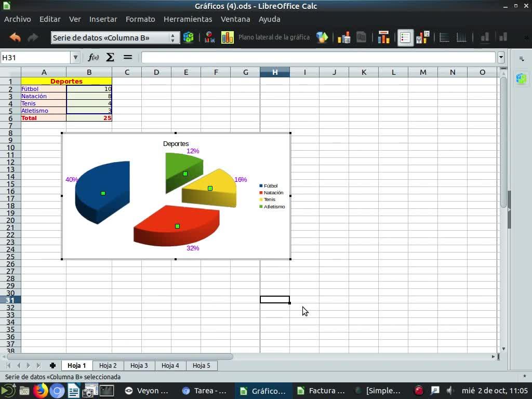
Task: Go to last sheet navigation arrow
Action: click(38, 365)
